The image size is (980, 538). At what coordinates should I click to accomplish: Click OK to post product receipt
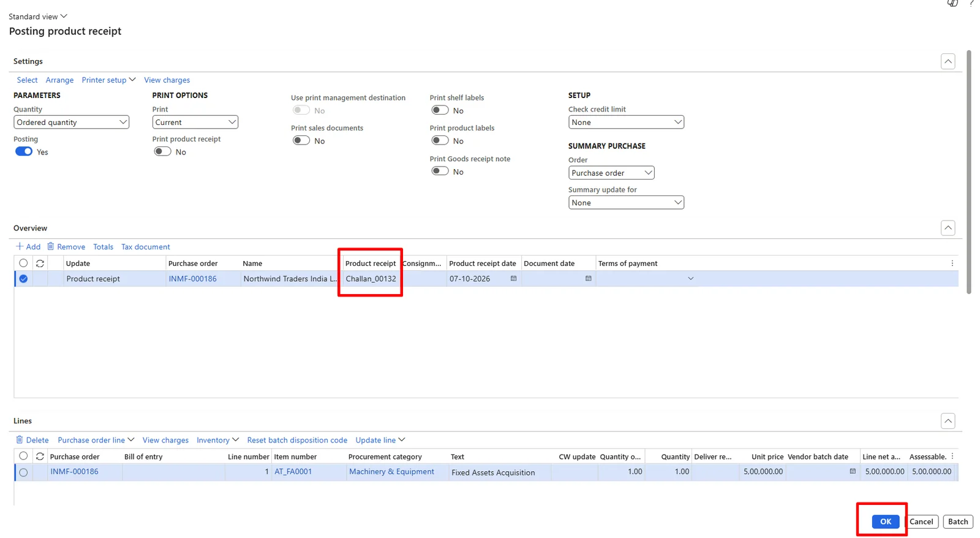(886, 521)
